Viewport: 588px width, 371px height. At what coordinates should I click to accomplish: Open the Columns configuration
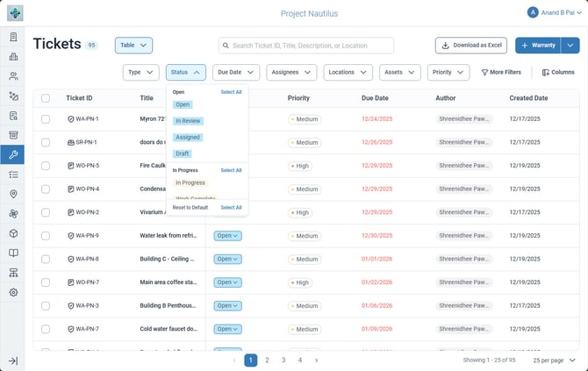tap(558, 72)
